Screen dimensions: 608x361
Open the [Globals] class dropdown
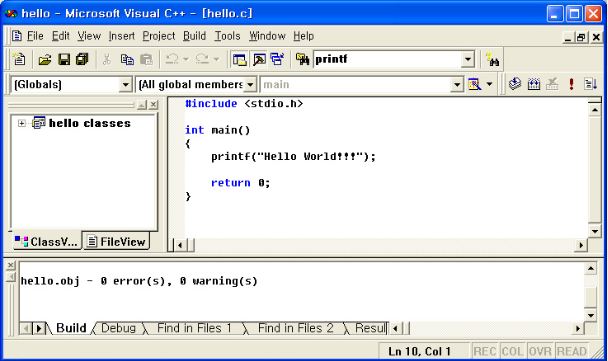(125, 85)
